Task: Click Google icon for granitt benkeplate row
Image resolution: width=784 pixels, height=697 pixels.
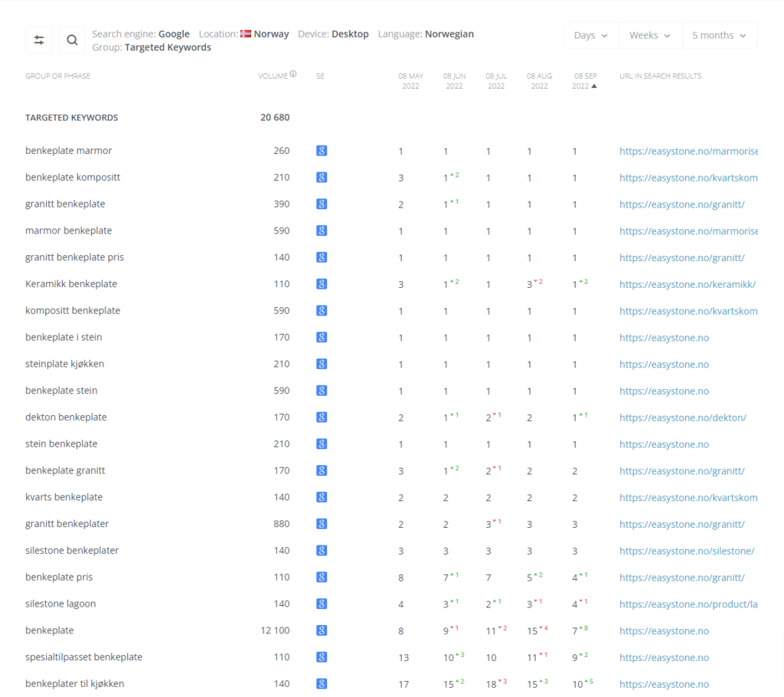Action: click(x=322, y=204)
